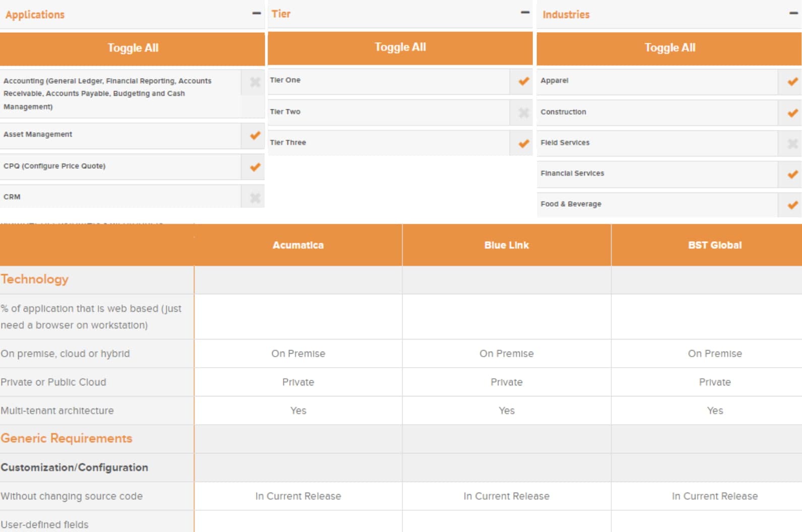Toggle Financial Services checkmark icon

(x=792, y=174)
